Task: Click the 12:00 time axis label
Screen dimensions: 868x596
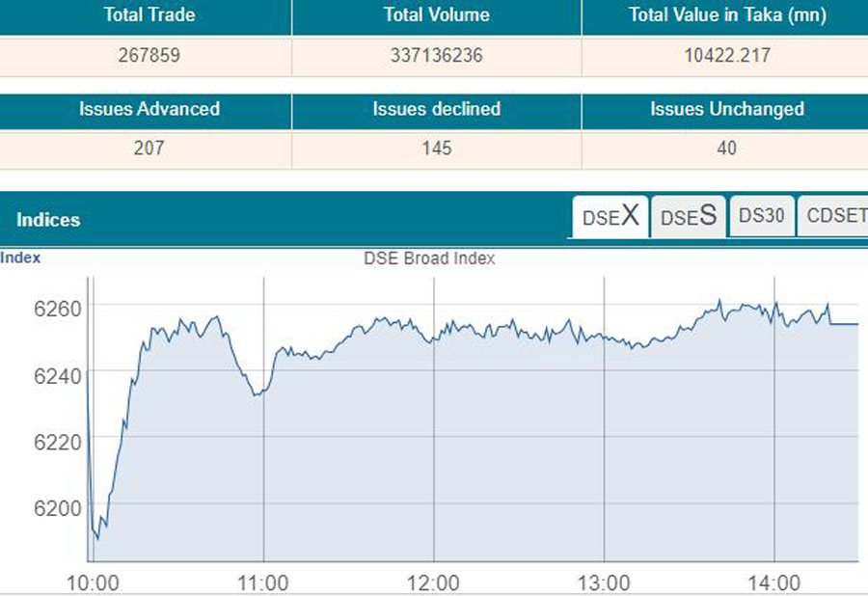Action: [433, 583]
